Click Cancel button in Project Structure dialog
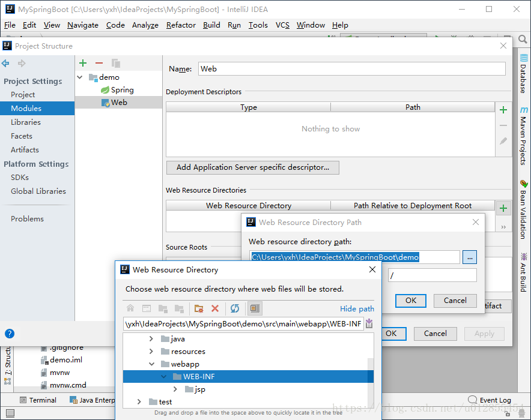 tap(435, 334)
